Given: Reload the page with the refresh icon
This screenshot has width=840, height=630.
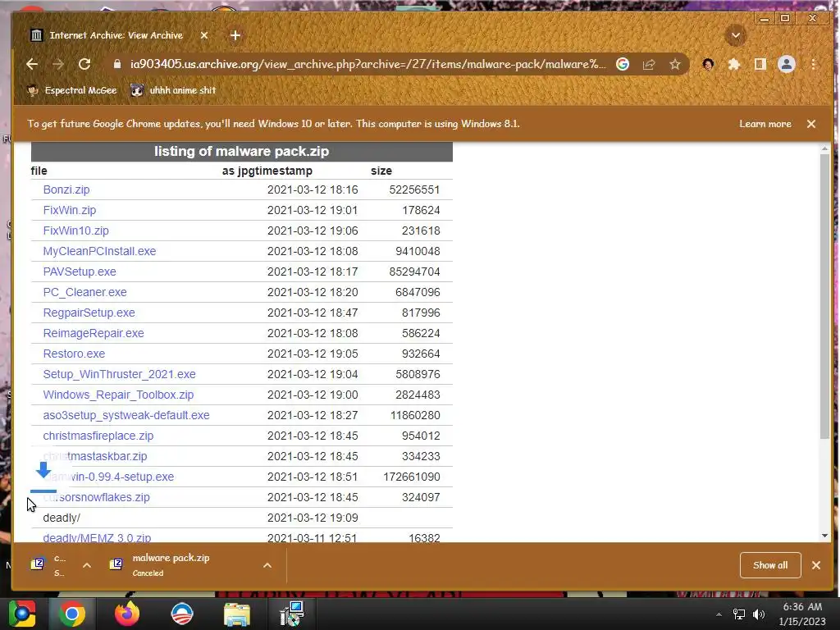Looking at the screenshot, I should coord(84,64).
